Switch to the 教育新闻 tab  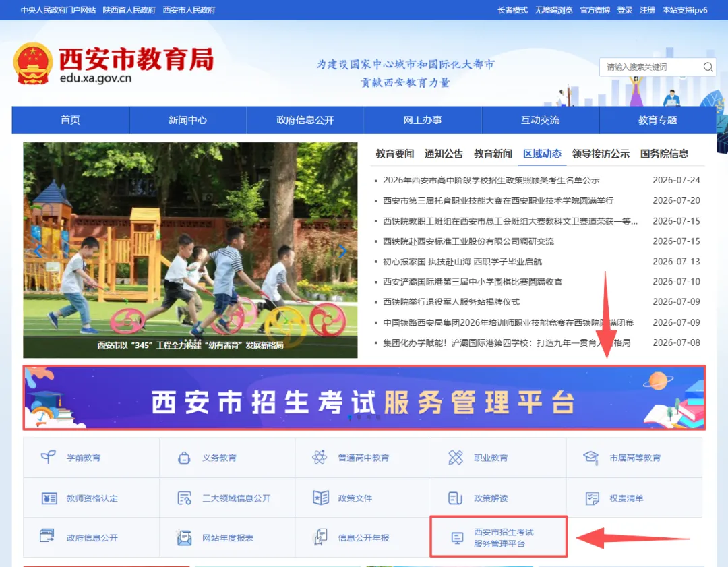click(493, 154)
